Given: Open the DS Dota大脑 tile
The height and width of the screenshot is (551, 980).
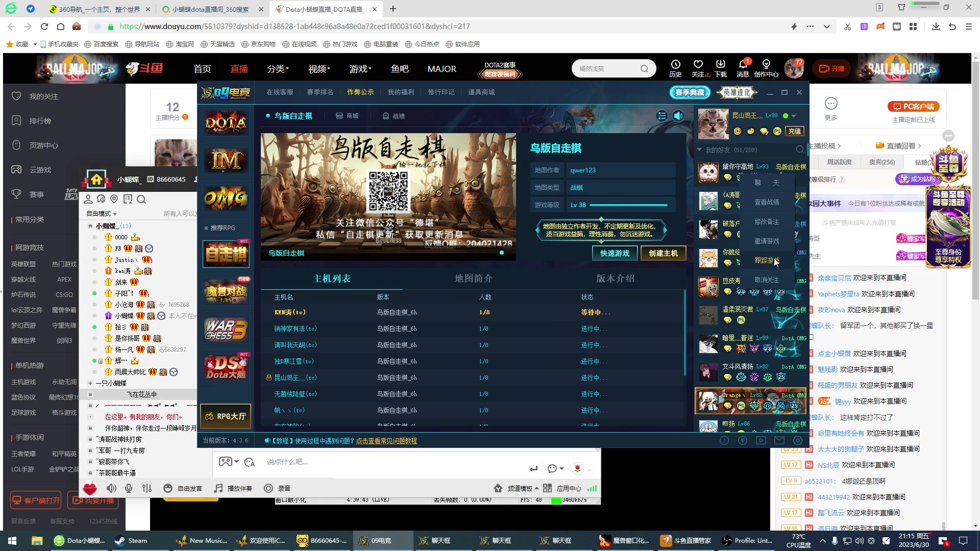Looking at the screenshot, I should coord(227,367).
